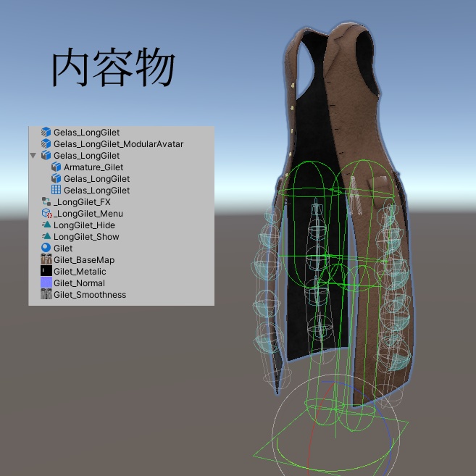The width and height of the screenshot is (476, 476).
Task: Click the prefab icon for Gelas_LongGilet_ModularAvatar
Action: (46, 143)
